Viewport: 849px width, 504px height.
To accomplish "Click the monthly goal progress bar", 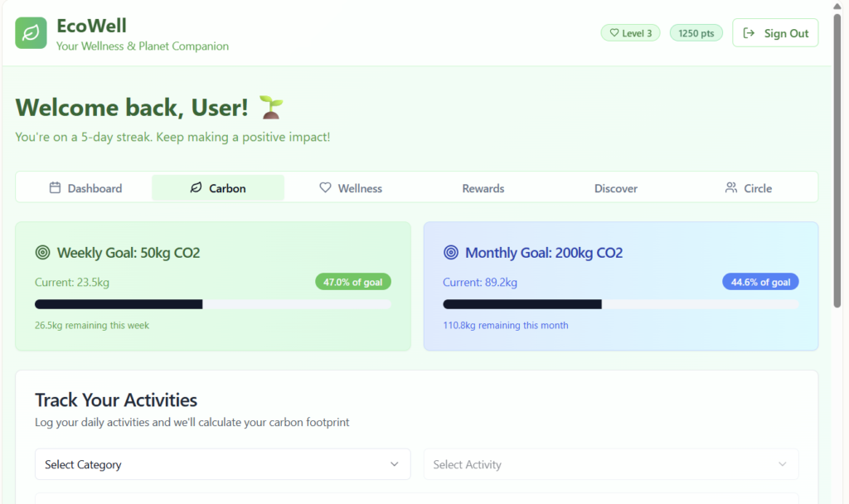I will (x=621, y=304).
